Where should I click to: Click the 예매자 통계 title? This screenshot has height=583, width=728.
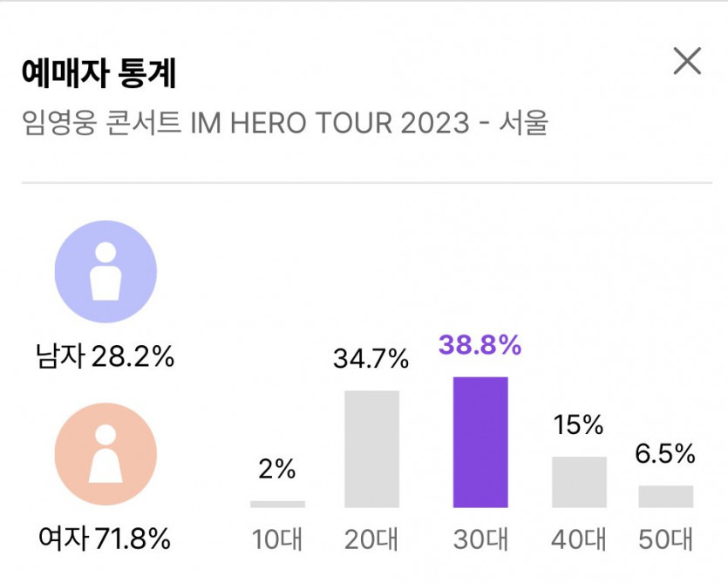[x=99, y=75]
